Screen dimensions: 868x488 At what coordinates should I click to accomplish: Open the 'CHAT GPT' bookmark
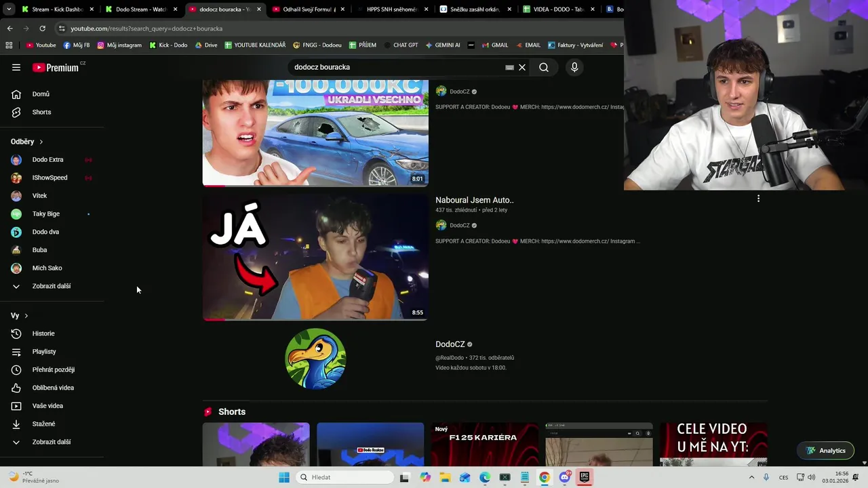pyautogui.click(x=401, y=45)
